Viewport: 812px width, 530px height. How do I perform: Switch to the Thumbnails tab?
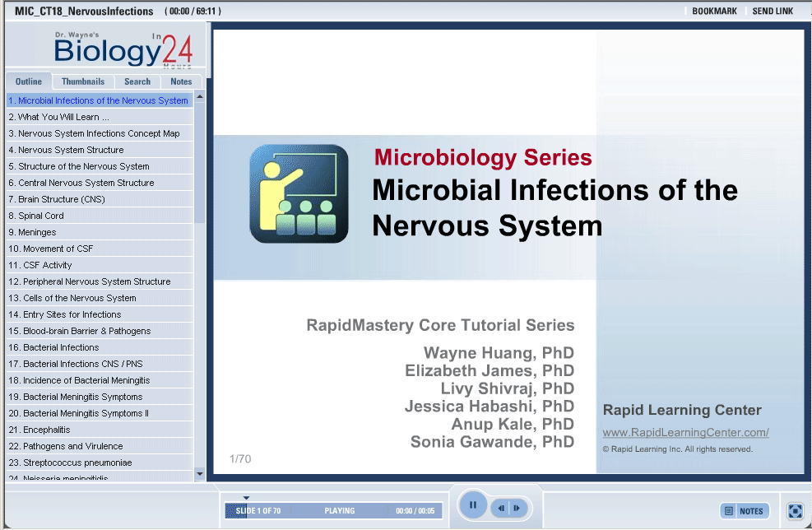83,81
